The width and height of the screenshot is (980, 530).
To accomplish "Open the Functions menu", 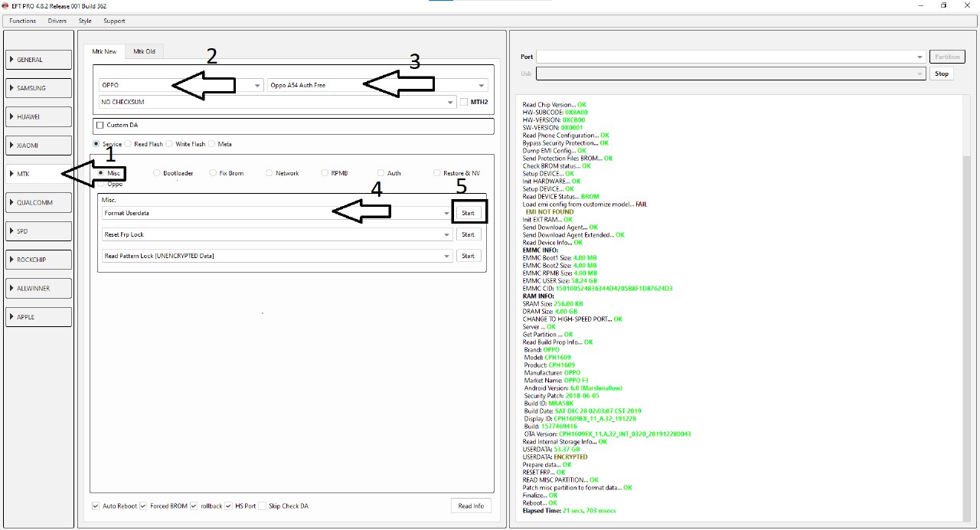I will (x=23, y=21).
